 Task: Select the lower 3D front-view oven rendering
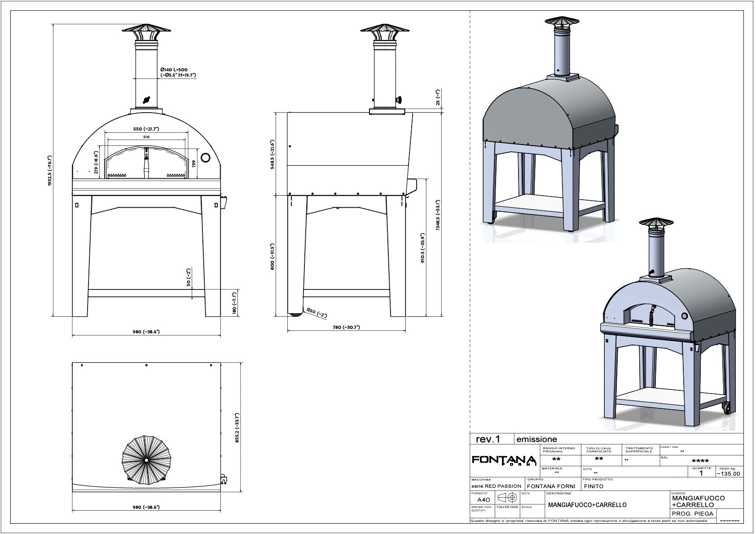667,328
